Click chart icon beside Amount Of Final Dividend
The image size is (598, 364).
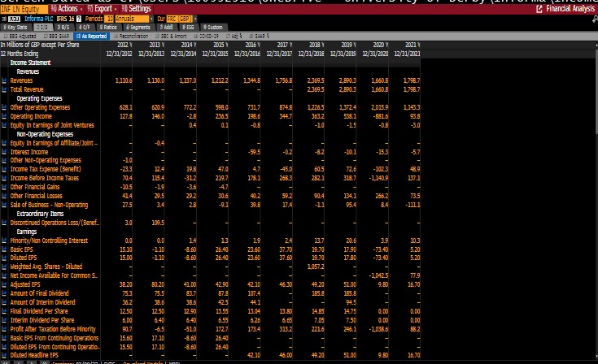[x=4, y=293]
